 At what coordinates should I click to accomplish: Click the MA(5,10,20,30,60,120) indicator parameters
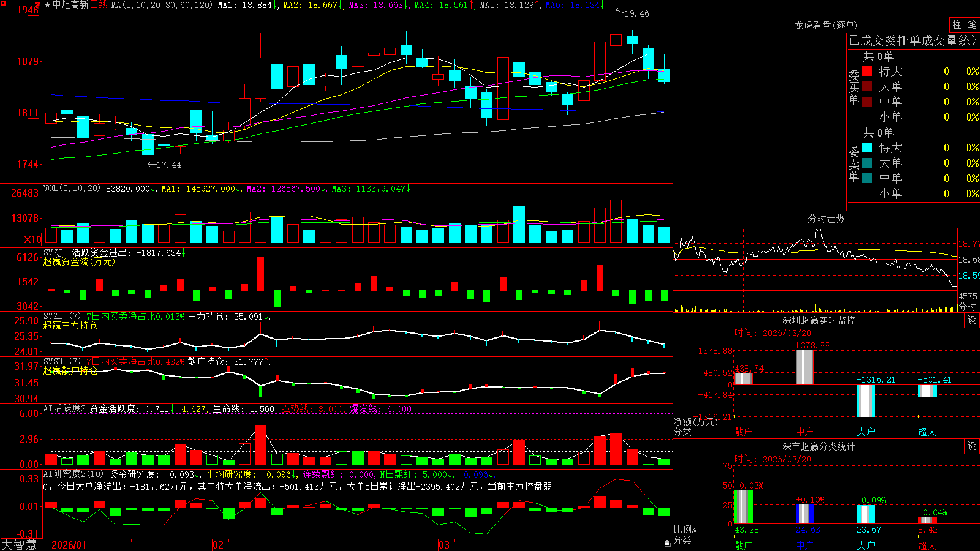coord(162,5)
